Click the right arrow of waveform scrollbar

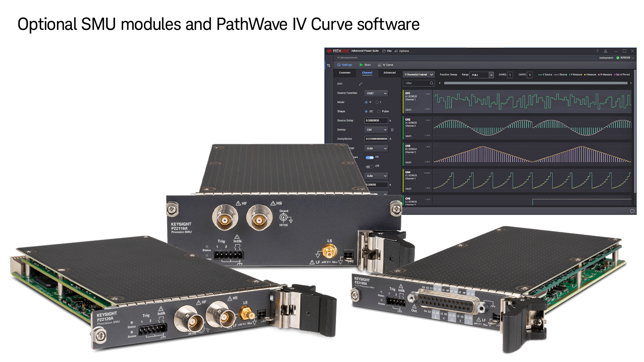pos(631,83)
